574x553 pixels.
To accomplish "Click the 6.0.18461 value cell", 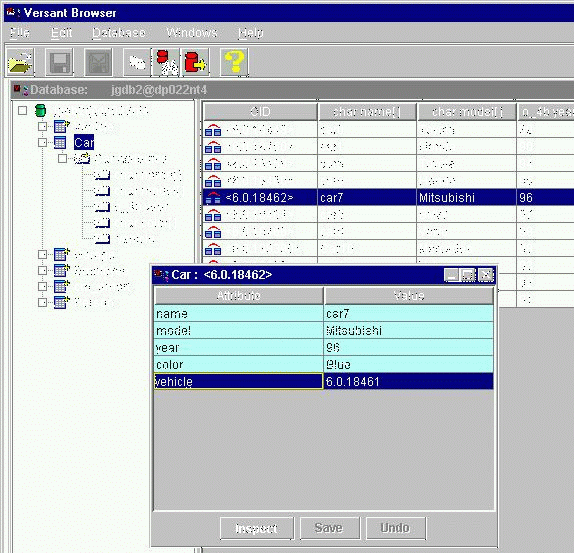I will (409, 381).
